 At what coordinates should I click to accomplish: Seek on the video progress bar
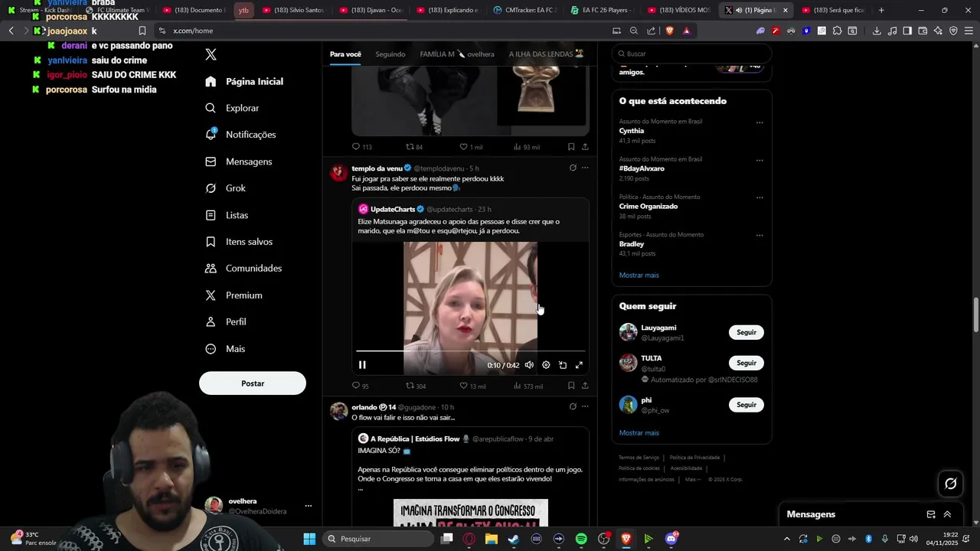point(470,351)
